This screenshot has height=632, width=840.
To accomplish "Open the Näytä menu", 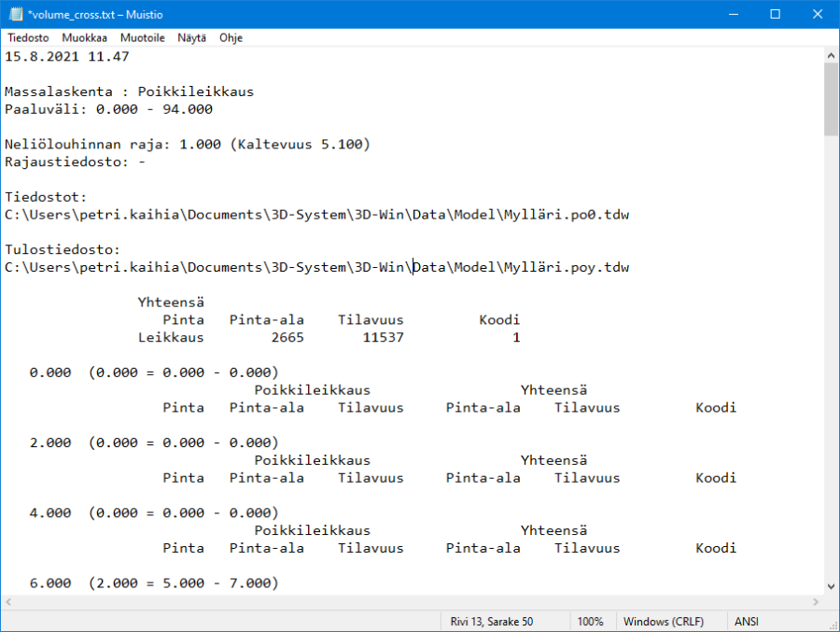I will click(x=191, y=38).
